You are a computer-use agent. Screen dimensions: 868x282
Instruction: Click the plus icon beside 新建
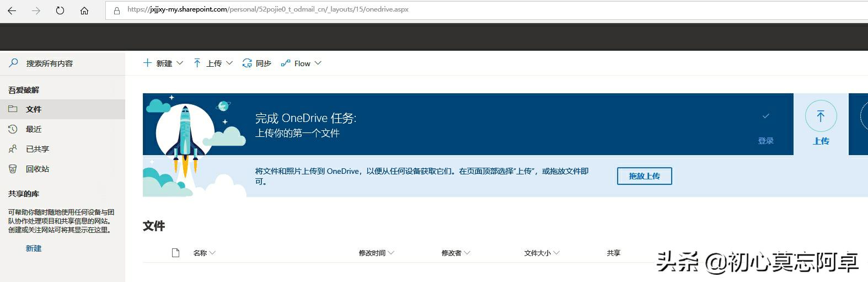[x=147, y=63]
